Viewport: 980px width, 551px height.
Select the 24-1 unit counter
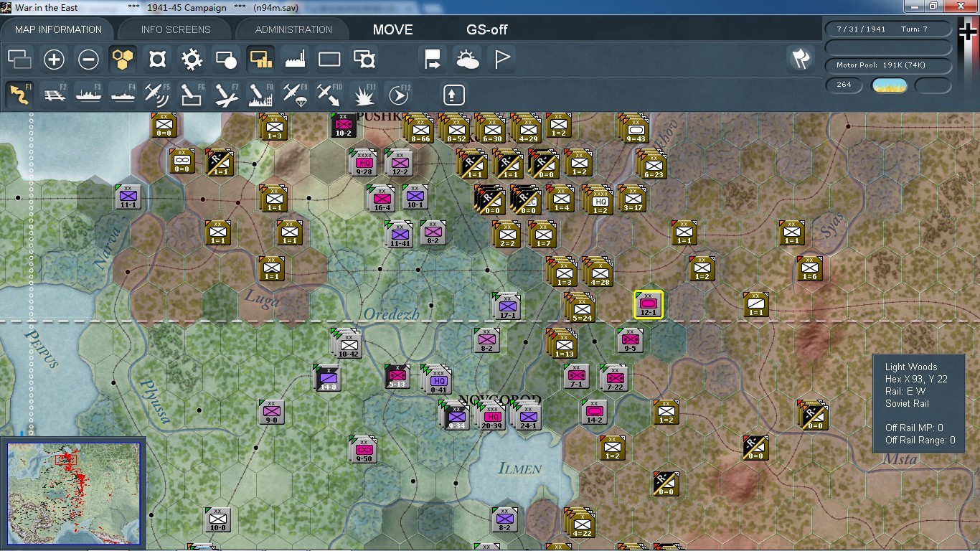(527, 417)
